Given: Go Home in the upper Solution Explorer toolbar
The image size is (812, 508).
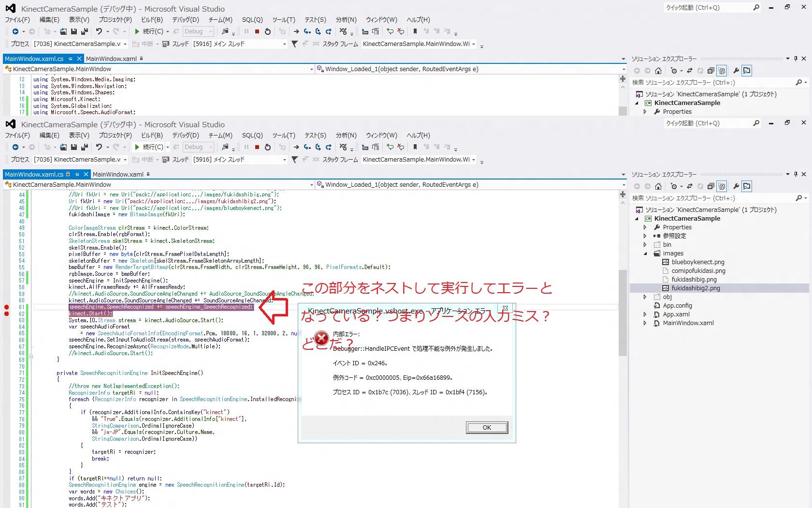Looking at the screenshot, I should [x=658, y=71].
